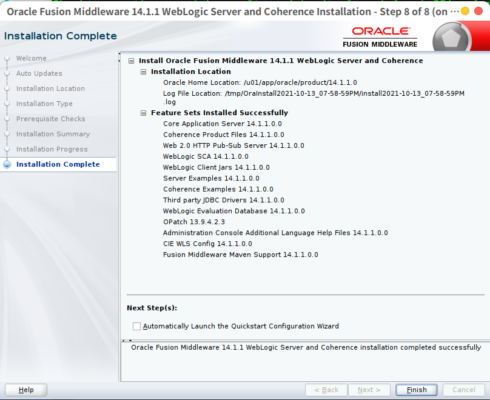Click the Oracle Fusion Middleware logo
490x400 pixels.
coord(380,37)
